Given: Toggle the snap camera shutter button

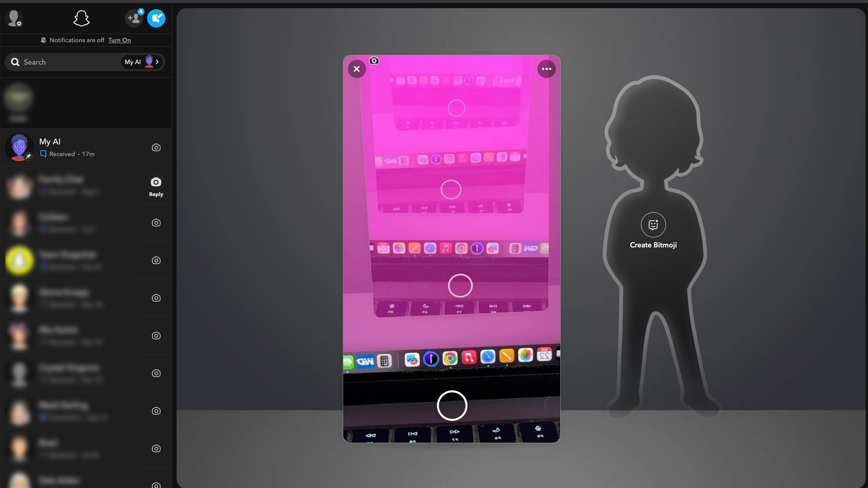Looking at the screenshot, I should [452, 405].
